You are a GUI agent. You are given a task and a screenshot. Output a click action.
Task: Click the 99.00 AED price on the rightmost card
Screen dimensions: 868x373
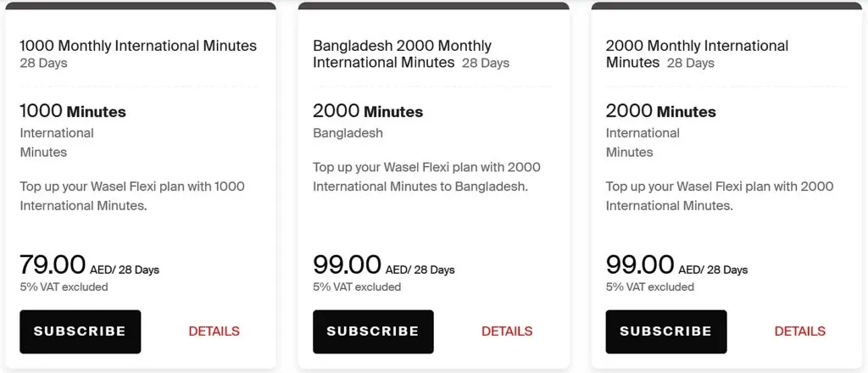tap(639, 264)
